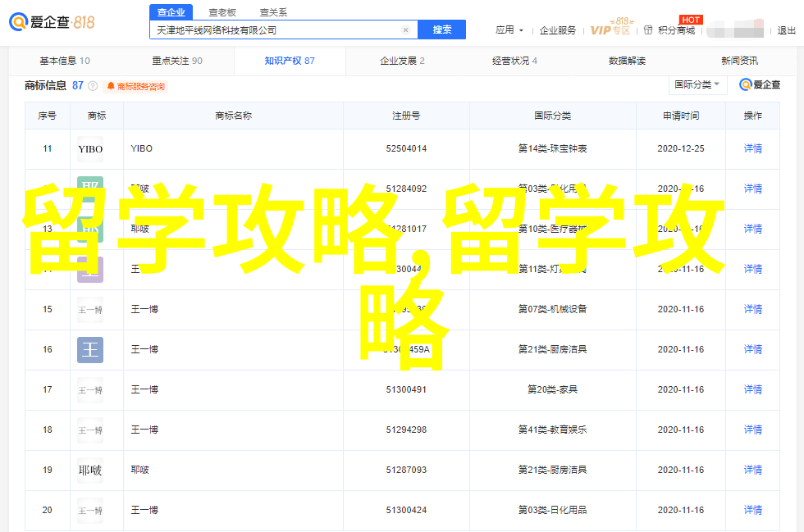Open the 基本信息 10 tab
The height and width of the screenshot is (532, 804).
pos(65,61)
